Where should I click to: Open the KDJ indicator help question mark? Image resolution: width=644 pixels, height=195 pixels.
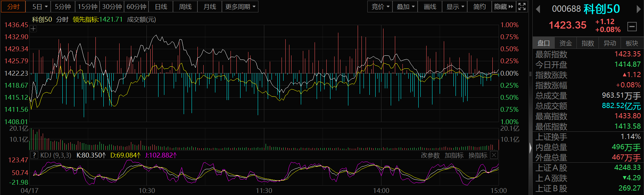34,155
